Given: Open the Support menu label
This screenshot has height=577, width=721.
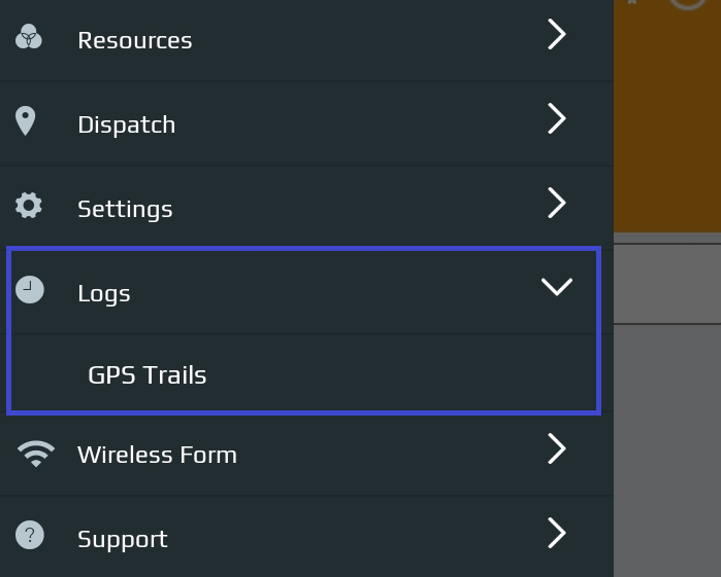Looking at the screenshot, I should 122,539.
